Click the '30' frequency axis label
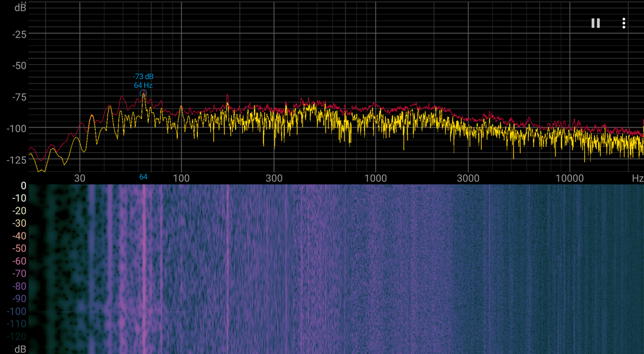Viewport: 644px width, 354px height. tap(79, 178)
